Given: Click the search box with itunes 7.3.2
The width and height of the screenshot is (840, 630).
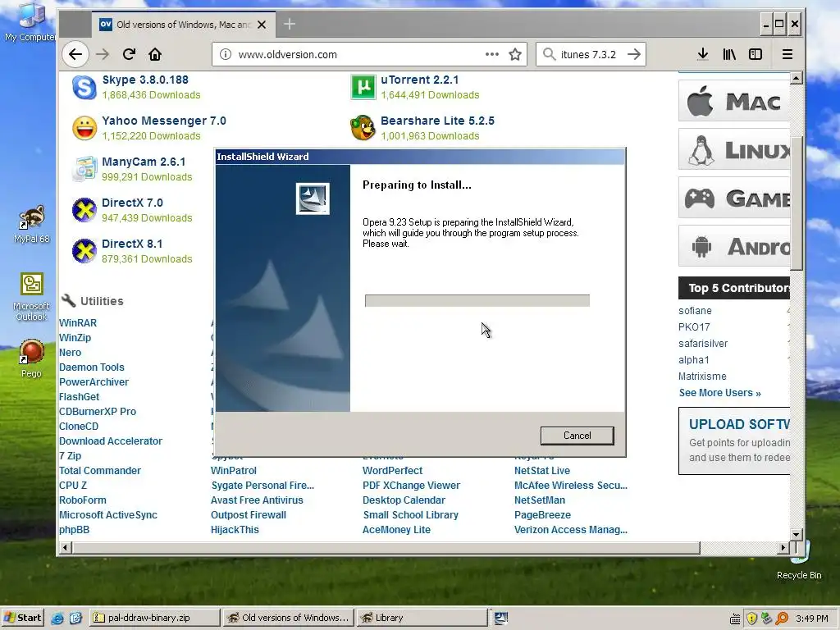Looking at the screenshot, I should (591, 54).
